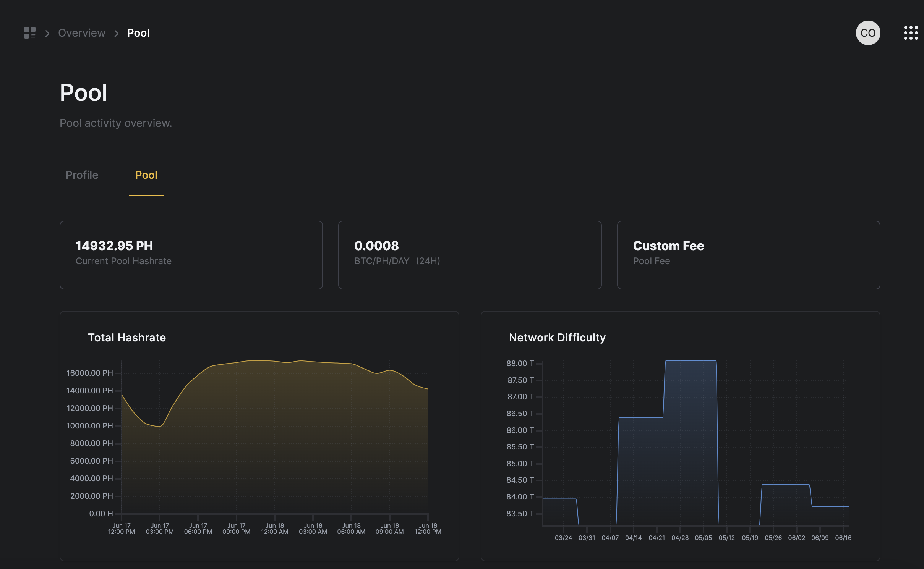Click the Custom Fee card
924x569 pixels.
(x=748, y=255)
